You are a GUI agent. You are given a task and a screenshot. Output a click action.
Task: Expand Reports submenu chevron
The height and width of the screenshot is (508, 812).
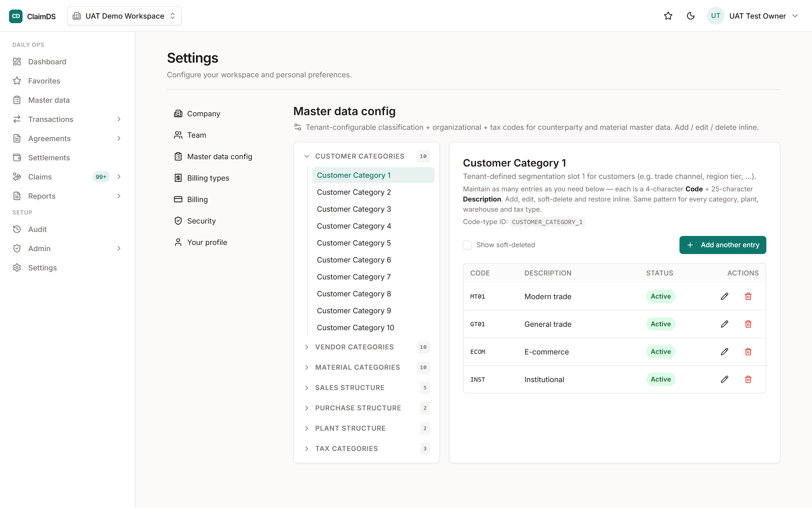coord(119,196)
